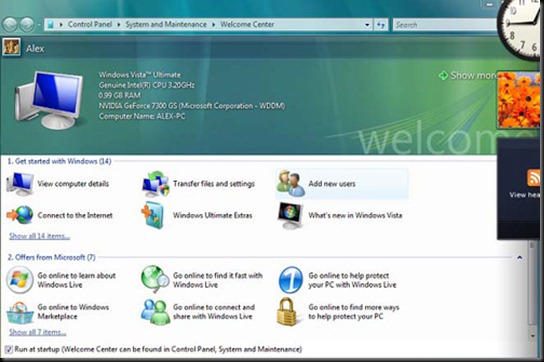Screen dimensions: 544x362
Task: Click Show all 7 items link
Action: pyautogui.click(x=37, y=332)
